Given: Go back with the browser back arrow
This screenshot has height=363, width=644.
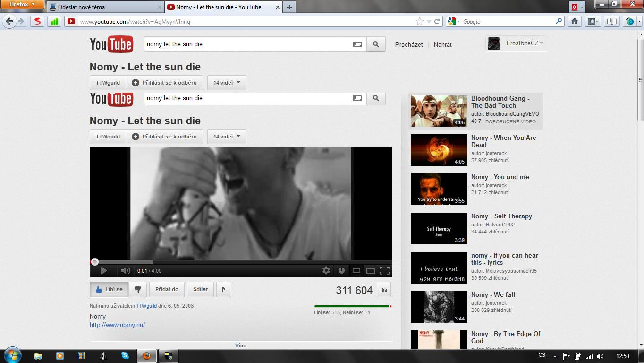Looking at the screenshot, I should pyautogui.click(x=9, y=21).
